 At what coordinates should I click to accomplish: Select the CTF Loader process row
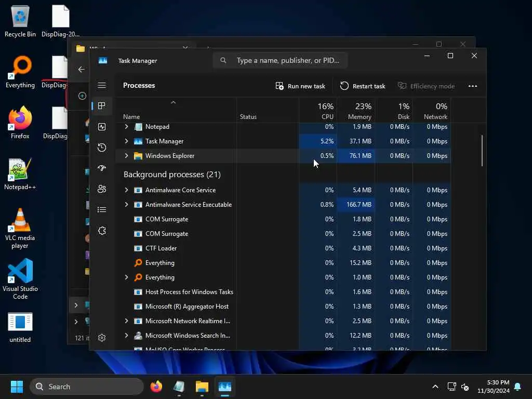[x=283, y=248]
